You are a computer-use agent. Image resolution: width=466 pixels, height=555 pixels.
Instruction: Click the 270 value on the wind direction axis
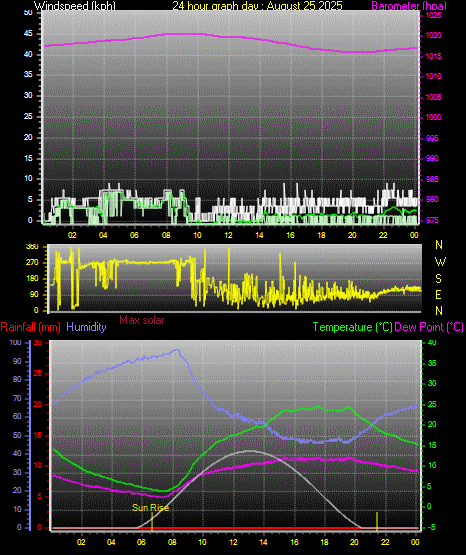click(x=32, y=263)
